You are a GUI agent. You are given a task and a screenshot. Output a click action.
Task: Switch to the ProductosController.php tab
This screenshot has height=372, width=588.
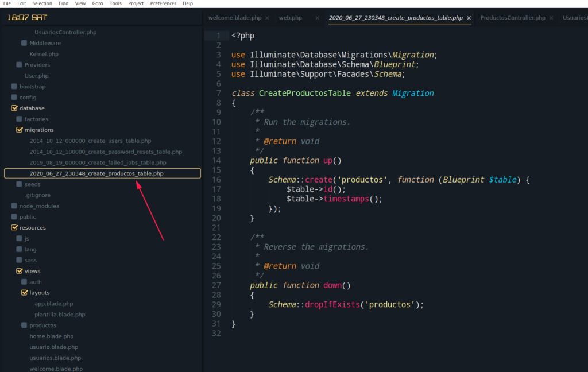click(512, 18)
